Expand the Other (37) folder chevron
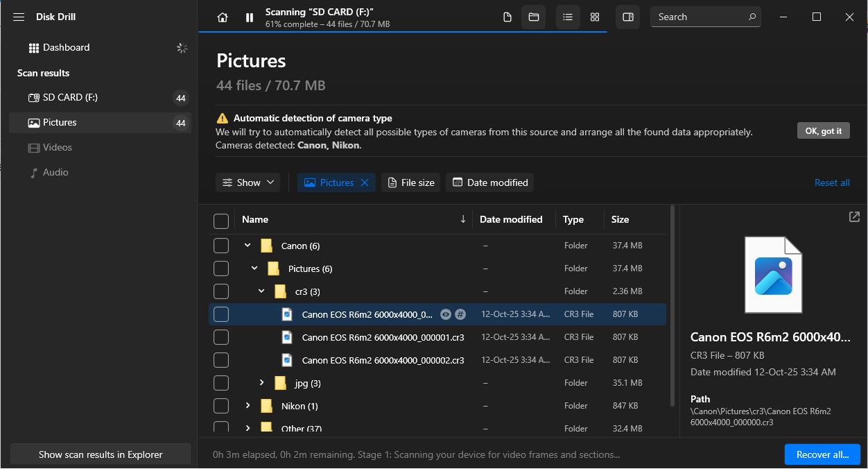Image resolution: width=868 pixels, height=469 pixels. (248, 428)
